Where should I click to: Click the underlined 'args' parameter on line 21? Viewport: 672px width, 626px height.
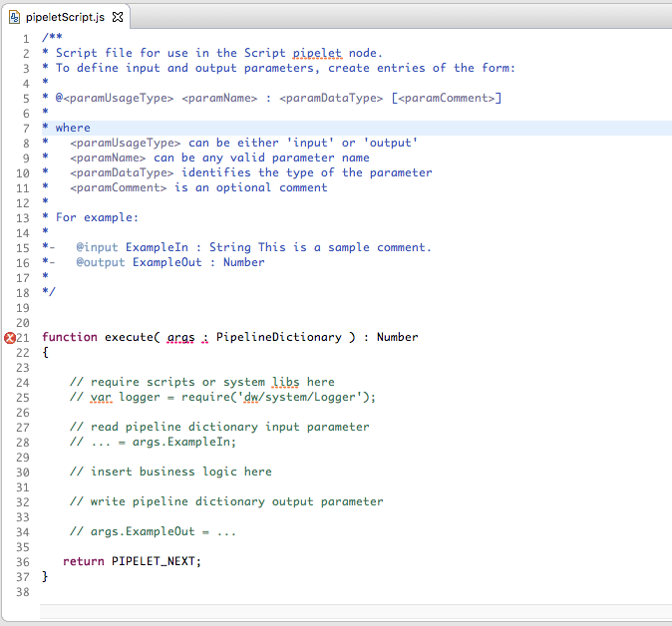[180, 338]
